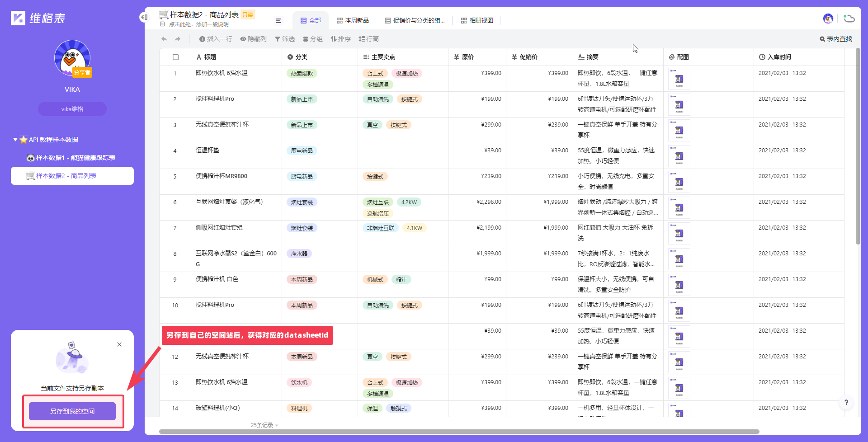This screenshot has width=868, height=442.
Task: Click the VIKA profile avatar in sidebar
Action: pos(72,58)
